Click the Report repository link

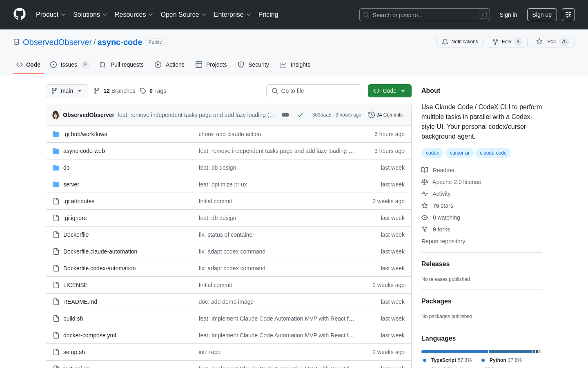[x=443, y=241]
